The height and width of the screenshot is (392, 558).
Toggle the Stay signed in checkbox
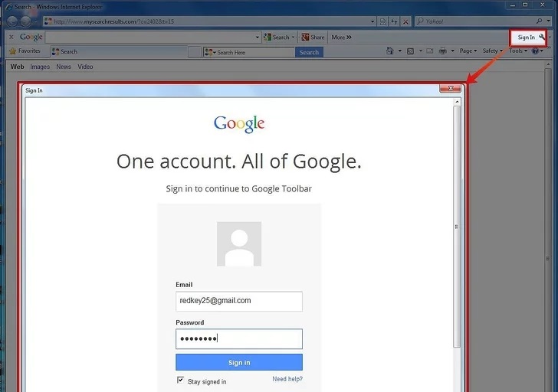pos(180,381)
